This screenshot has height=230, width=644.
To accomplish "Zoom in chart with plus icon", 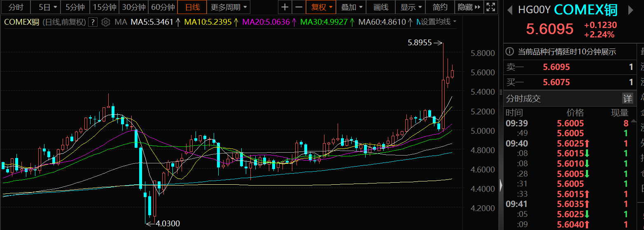I will click(285, 7).
